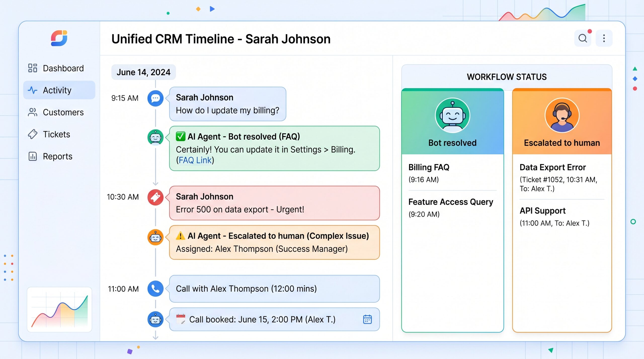
Task: Click the '(9:16 AM)' time under Billing FAQ
Action: 423,179
